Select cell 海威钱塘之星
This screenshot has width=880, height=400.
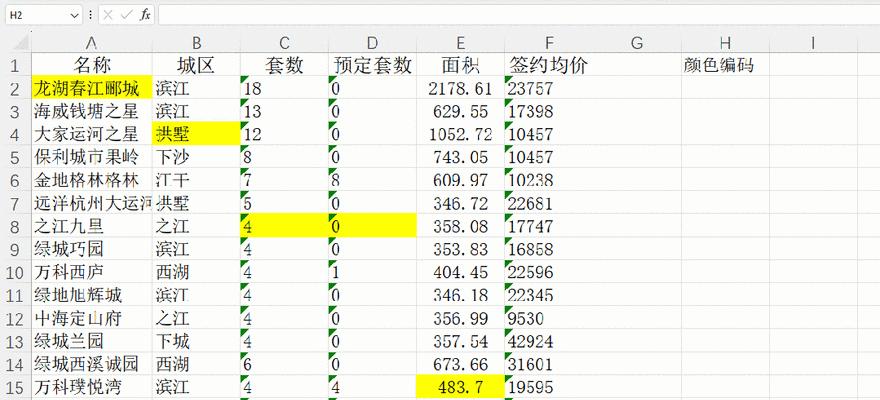tap(91, 111)
